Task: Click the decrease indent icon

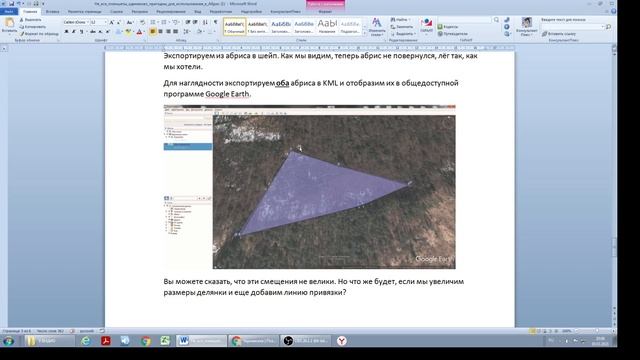Action: point(188,22)
